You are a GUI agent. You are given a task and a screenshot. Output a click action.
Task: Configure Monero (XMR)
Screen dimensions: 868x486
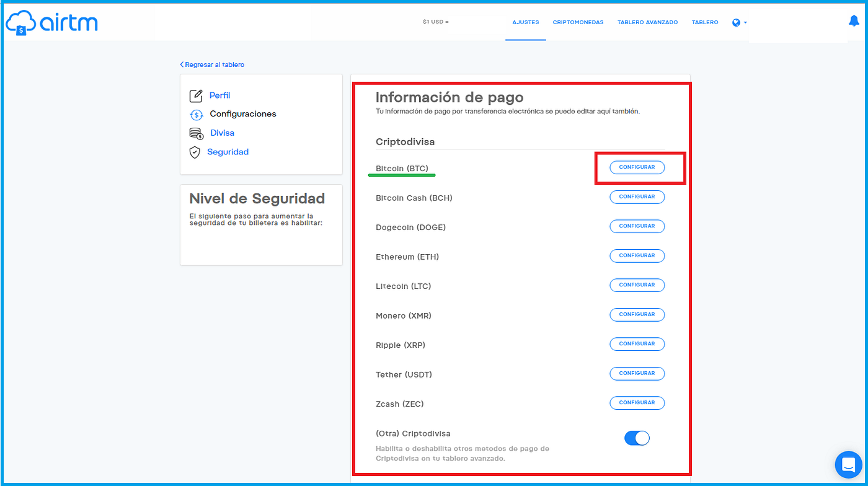pyautogui.click(x=637, y=314)
